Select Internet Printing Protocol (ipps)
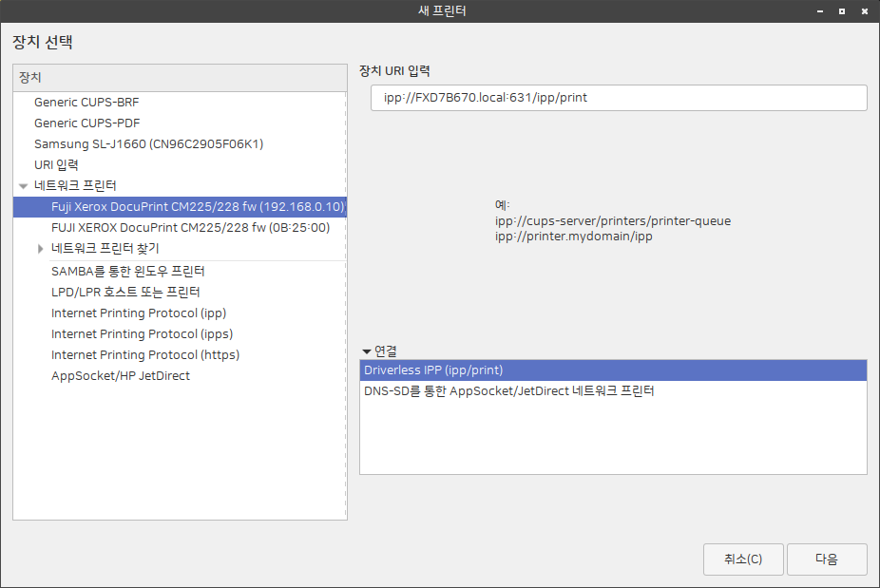 pyautogui.click(x=142, y=333)
